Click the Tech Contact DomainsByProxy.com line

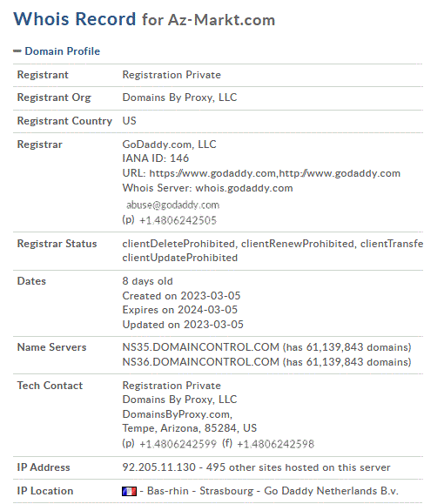click(x=177, y=414)
